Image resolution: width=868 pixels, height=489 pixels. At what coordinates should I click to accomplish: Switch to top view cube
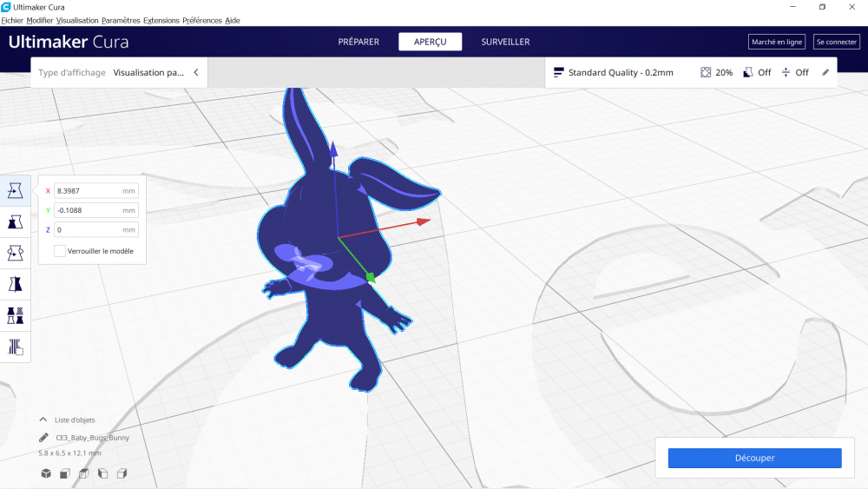83,473
